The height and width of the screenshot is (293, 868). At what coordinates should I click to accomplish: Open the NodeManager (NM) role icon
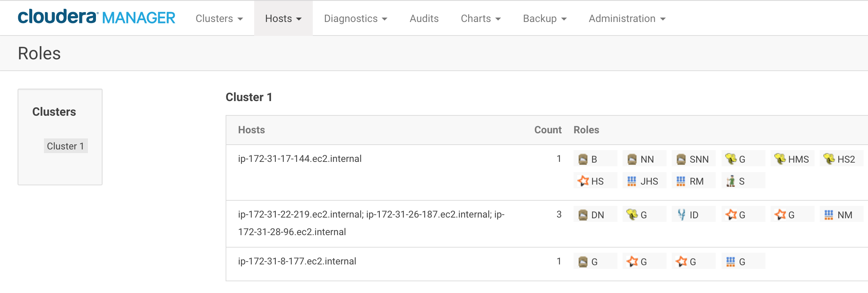tap(841, 214)
